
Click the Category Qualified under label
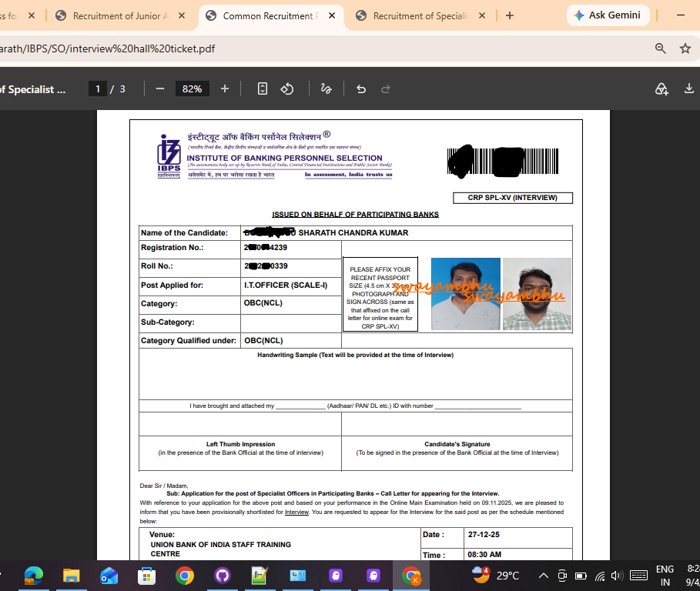pos(189,340)
